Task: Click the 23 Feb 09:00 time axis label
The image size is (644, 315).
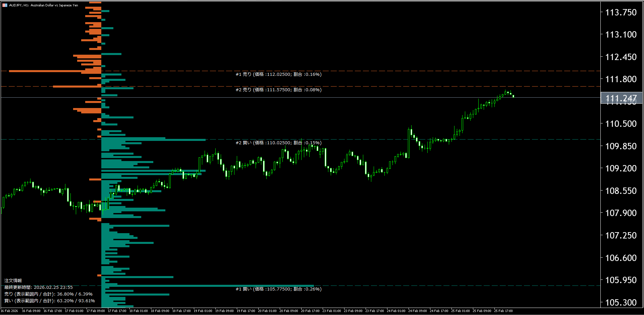Action: [353, 311]
